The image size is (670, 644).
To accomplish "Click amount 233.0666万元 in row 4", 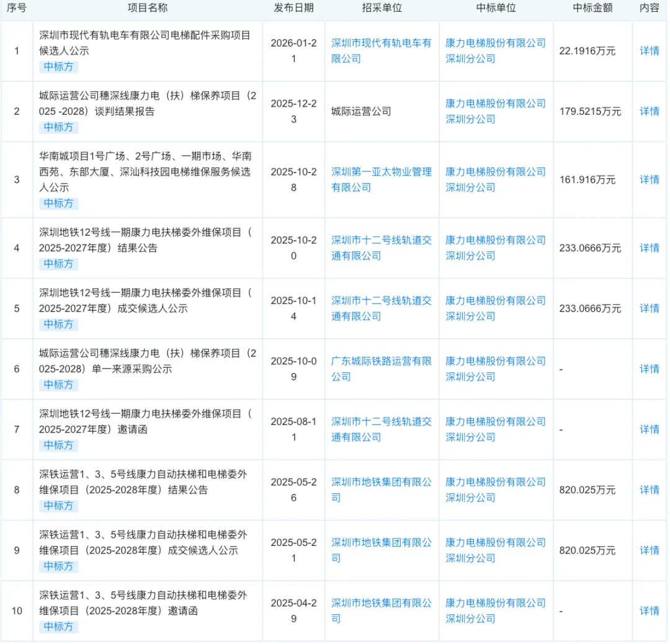I will pos(590,248).
